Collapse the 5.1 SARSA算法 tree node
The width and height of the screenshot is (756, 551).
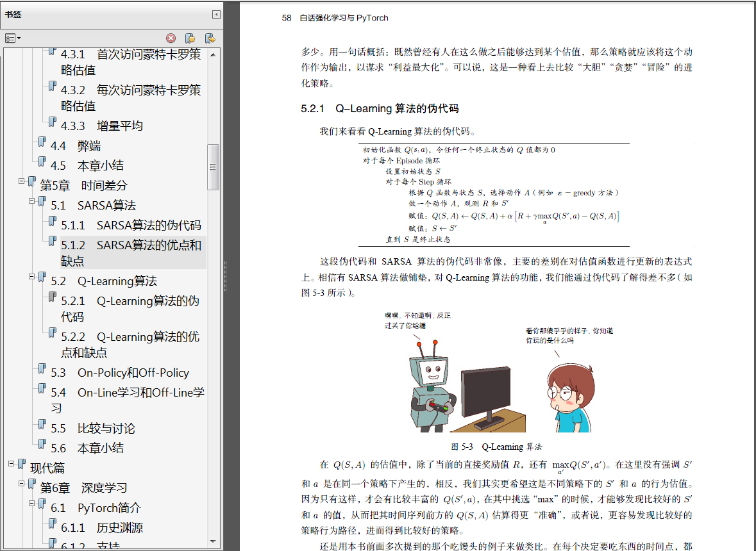click(32, 201)
